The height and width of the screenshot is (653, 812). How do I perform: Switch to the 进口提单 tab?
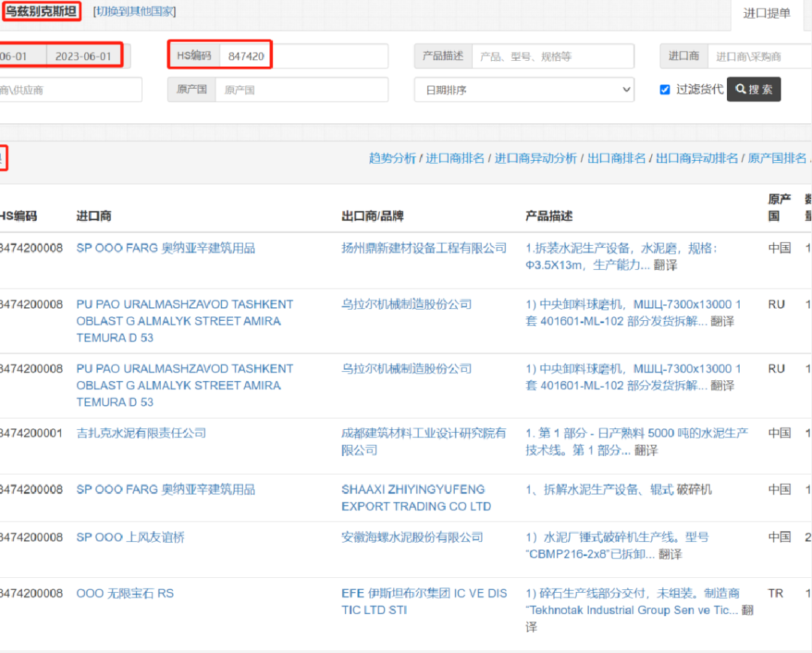[766, 14]
